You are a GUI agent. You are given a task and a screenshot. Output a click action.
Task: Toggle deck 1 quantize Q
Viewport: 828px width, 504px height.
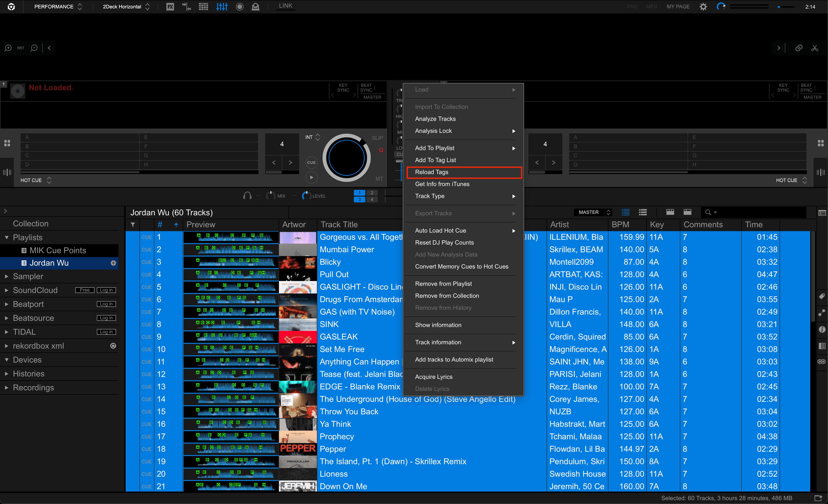(381, 150)
